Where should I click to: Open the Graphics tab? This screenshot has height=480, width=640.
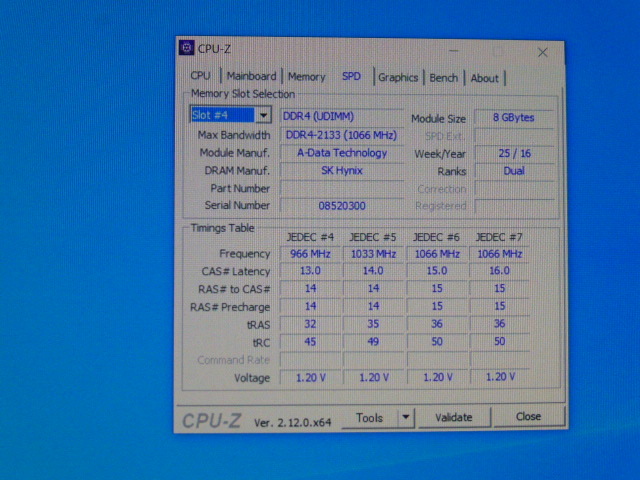(398, 78)
